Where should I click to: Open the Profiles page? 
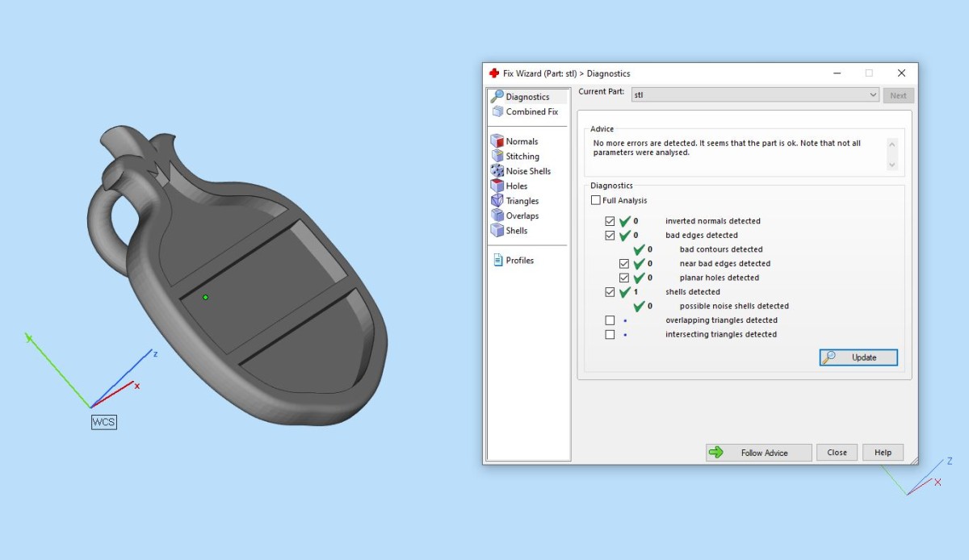coord(519,261)
